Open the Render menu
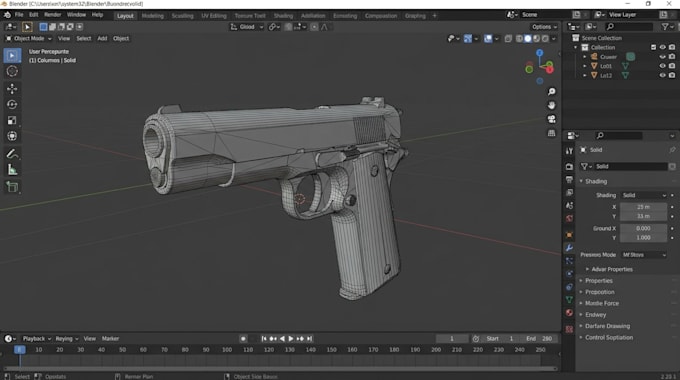Image resolution: width=680 pixels, height=380 pixels. 52,15
